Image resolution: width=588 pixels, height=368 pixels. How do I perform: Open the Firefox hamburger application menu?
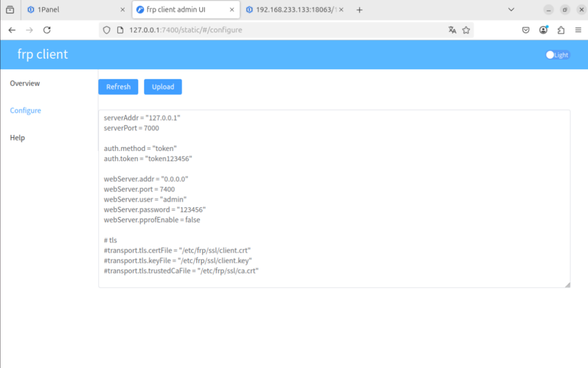coord(578,30)
